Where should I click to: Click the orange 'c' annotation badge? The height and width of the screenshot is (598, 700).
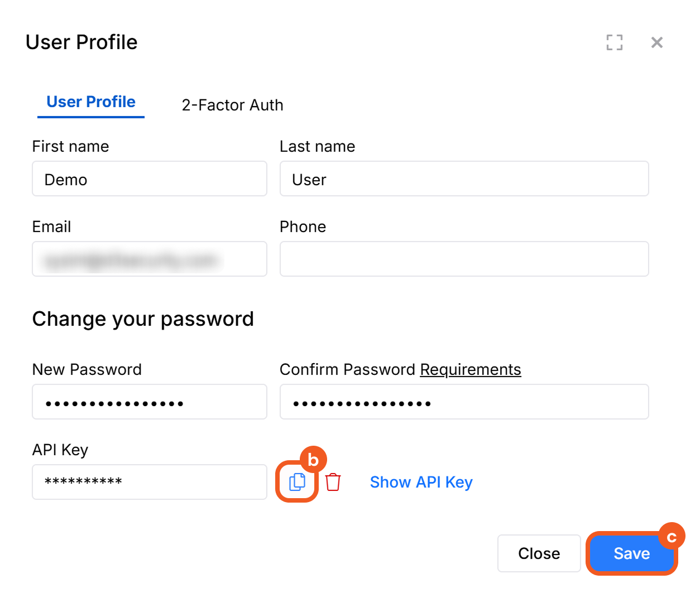point(672,537)
